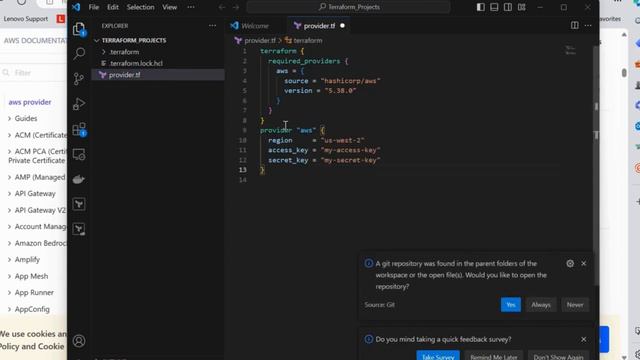The width and height of the screenshot is (640, 360).
Task: Toggle primary side bar layout icon
Action: click(481, 7)
